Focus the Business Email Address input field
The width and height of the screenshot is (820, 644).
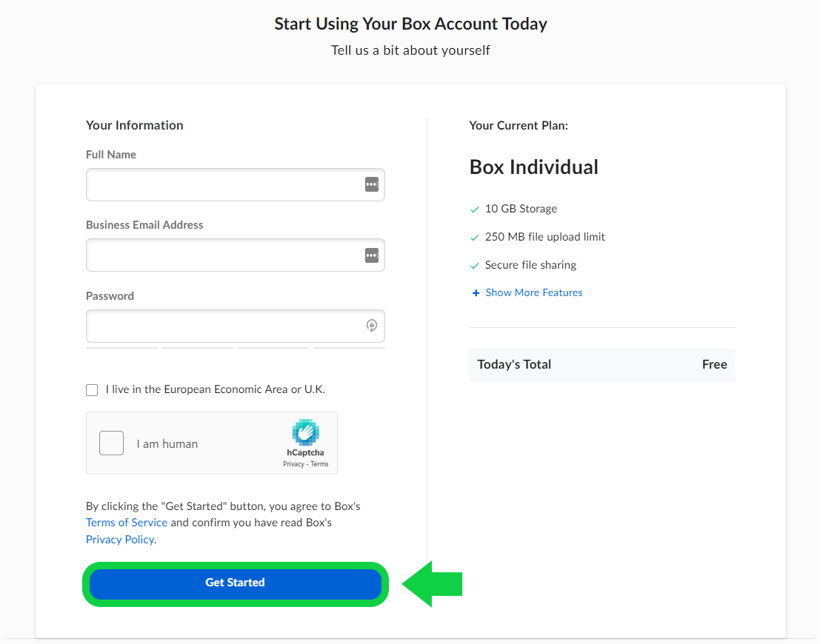pyautogui.click(x=236, y=255)
